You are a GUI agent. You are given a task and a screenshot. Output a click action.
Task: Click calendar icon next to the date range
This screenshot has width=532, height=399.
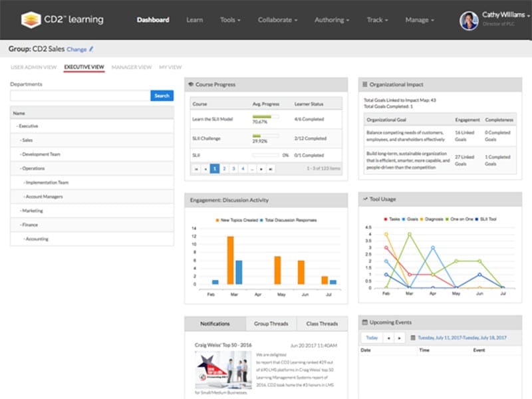click(413, 338)
